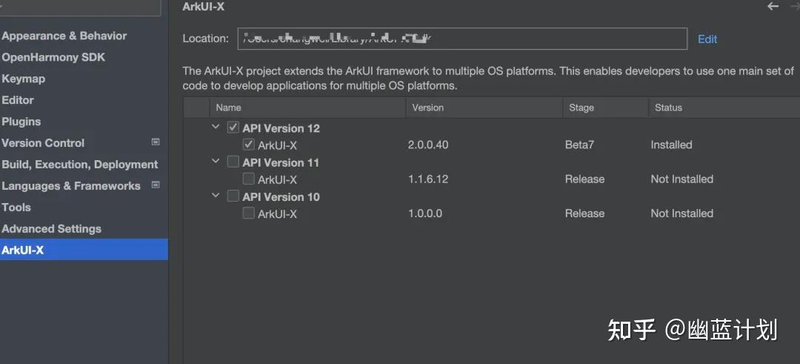Check the API Version 11 checkbox
The width and height of the screenshot is (800, 364).
click(x=233, y=162)
